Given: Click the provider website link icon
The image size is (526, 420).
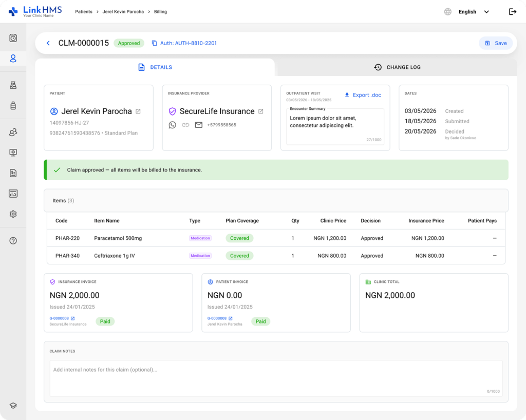Looking at the screenshot, I should point(185,125).
